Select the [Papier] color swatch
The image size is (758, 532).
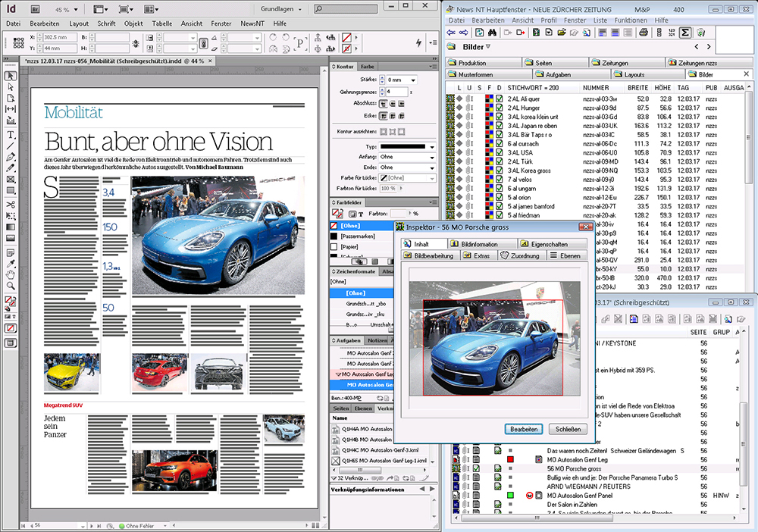tap(361, 247)
